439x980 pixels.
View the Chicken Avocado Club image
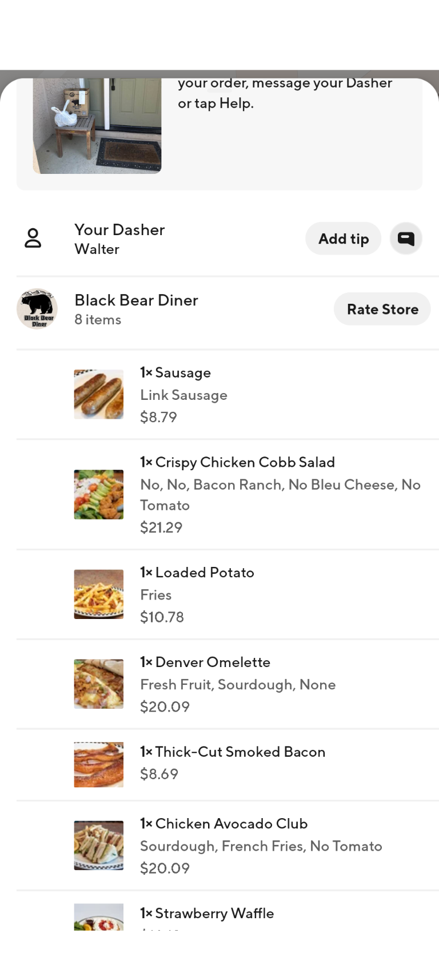(x=99, y=845)
